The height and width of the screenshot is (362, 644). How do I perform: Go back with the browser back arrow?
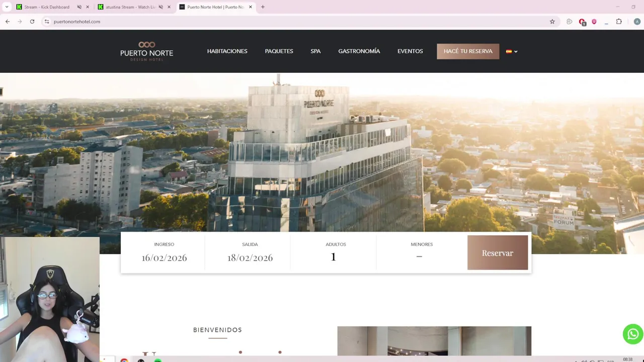pos(8,22)
